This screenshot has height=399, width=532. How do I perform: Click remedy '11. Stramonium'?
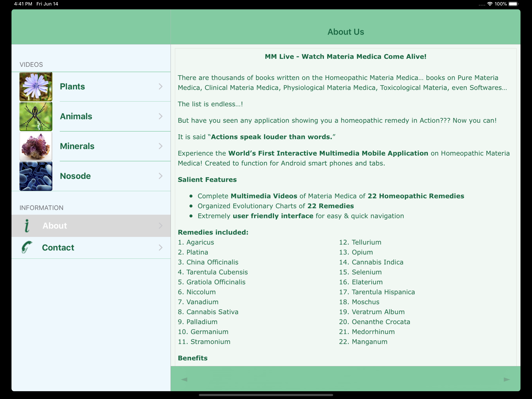pos(204,342)
